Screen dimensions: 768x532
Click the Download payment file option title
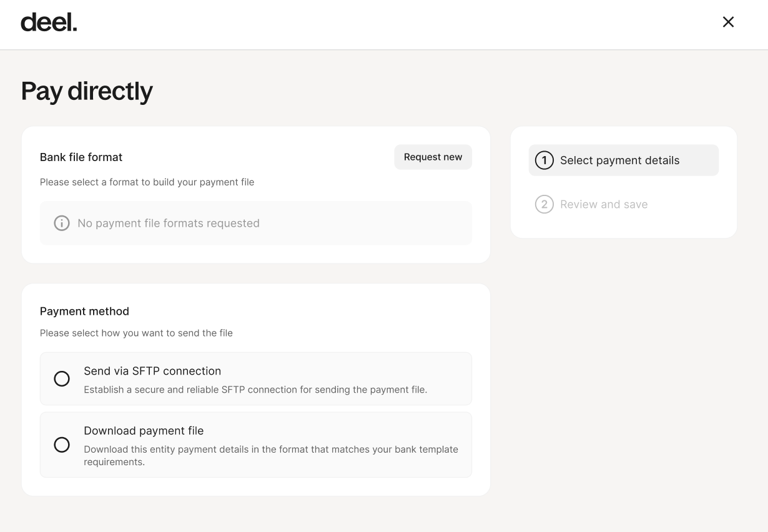pyautogui.click(x=144, y=431)
